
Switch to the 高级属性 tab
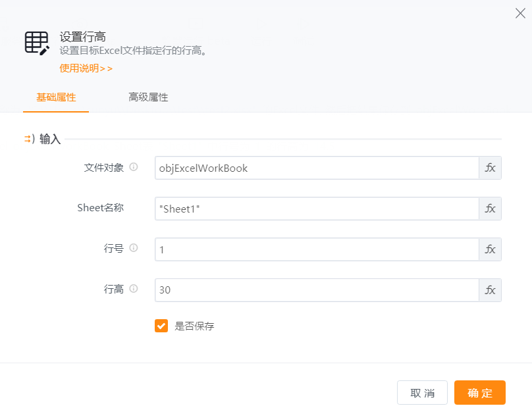tap(148, 97)
